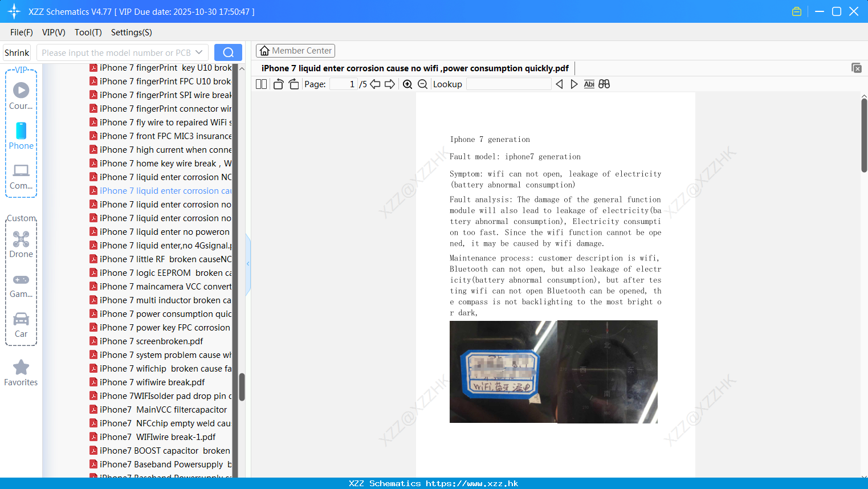Open iPhone 7 liquid enter no poweron

pyautogui.click(x=160, y=232)
